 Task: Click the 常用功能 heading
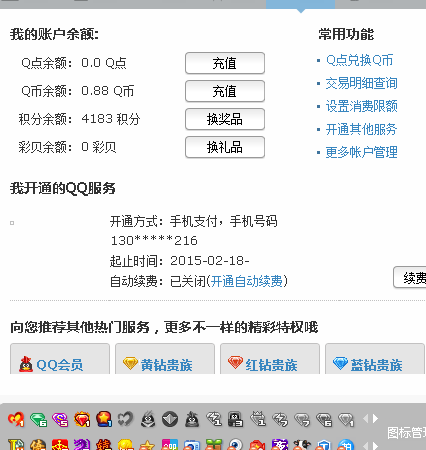click(346, 34)
